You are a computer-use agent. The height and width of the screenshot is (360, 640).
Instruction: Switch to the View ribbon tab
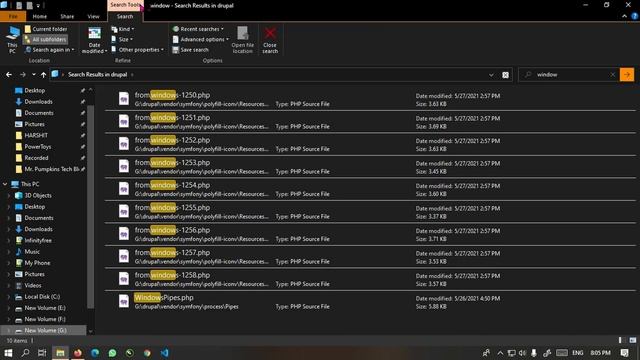(x=93, y=16)
